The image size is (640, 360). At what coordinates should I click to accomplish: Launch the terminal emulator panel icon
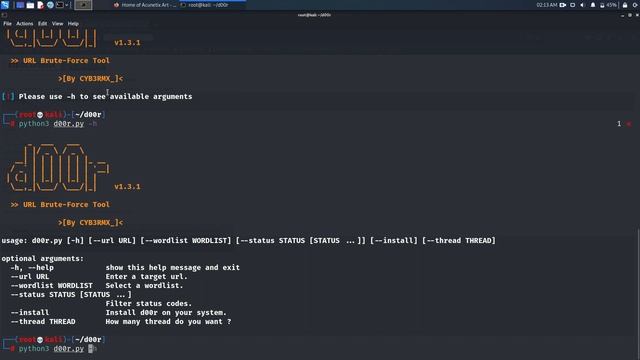(60, 5)
